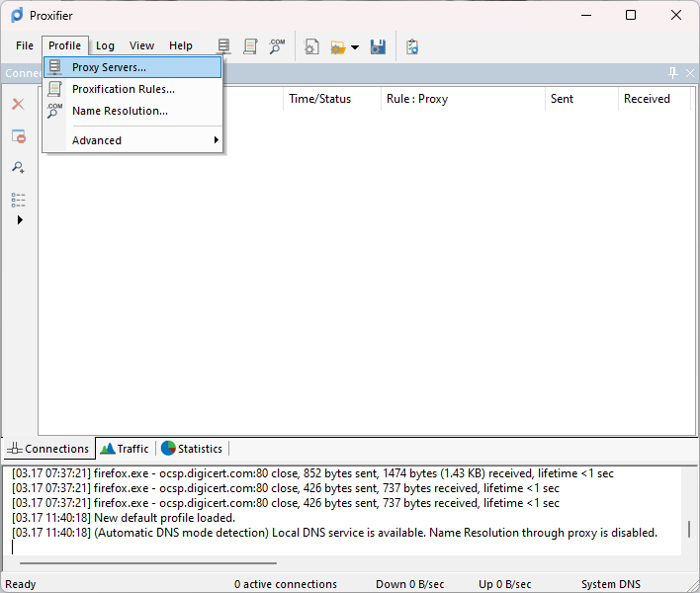
Task: Sort by Received column header
Action: (x=654, y=99)
